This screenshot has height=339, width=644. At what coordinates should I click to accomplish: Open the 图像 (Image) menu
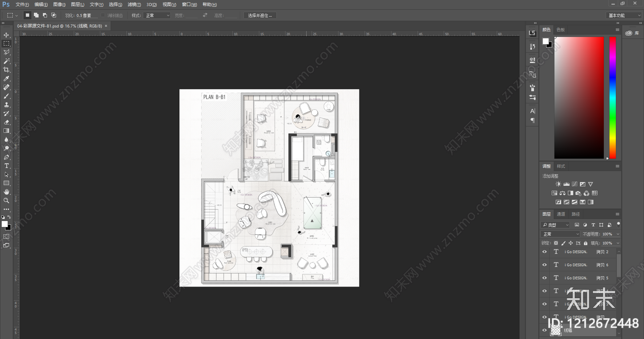point(59,4)
